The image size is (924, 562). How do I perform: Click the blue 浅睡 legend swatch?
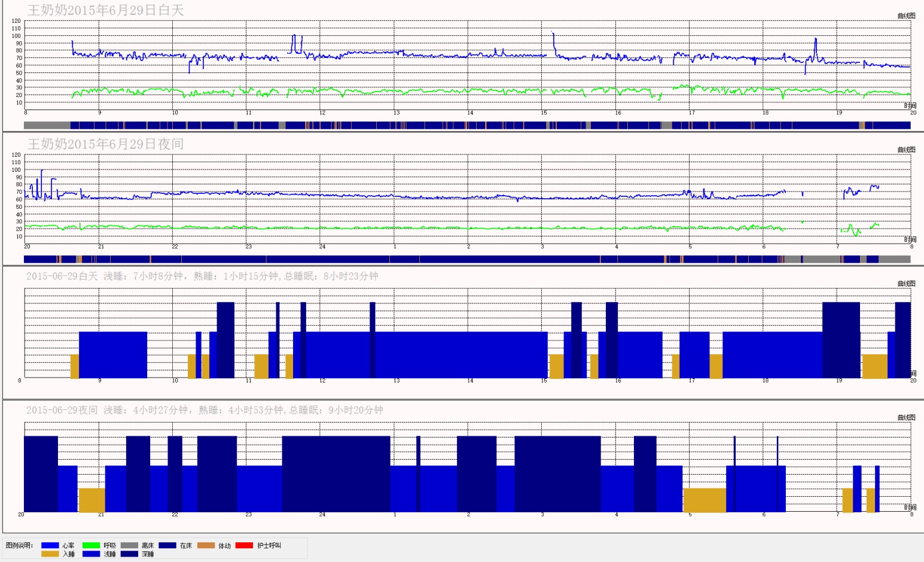click(x=91, y=554)
